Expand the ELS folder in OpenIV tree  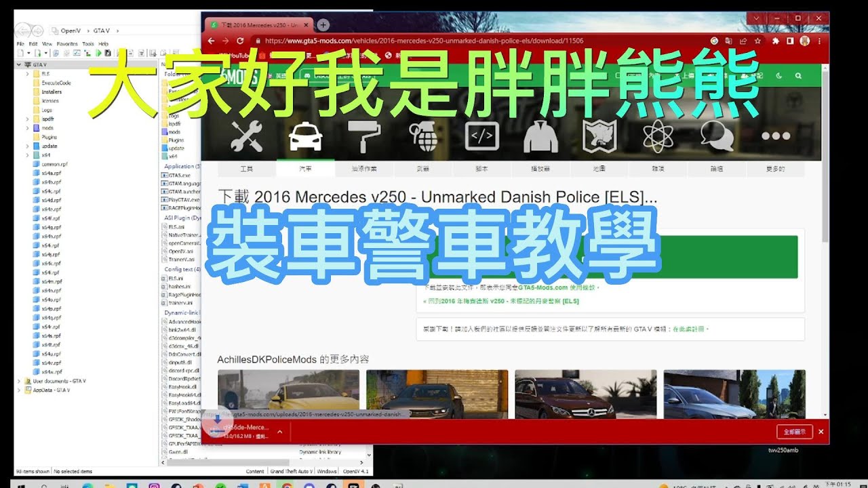[x=28, y=73]
